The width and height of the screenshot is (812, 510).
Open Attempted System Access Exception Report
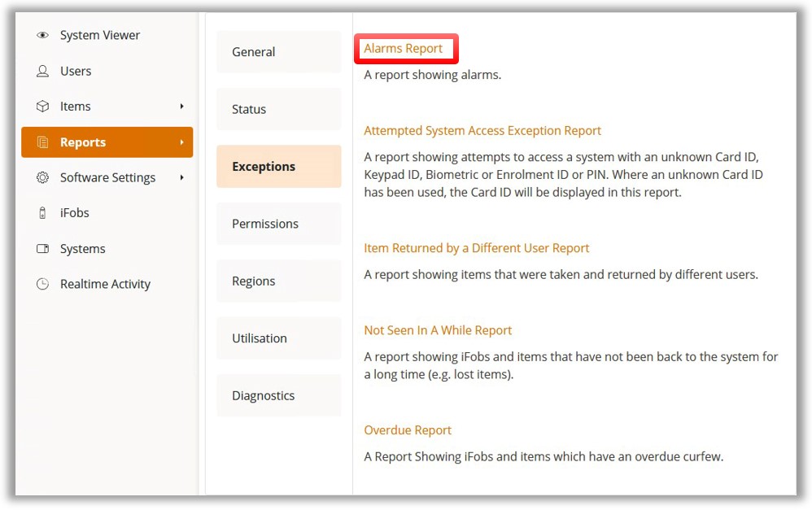(482, 131)
